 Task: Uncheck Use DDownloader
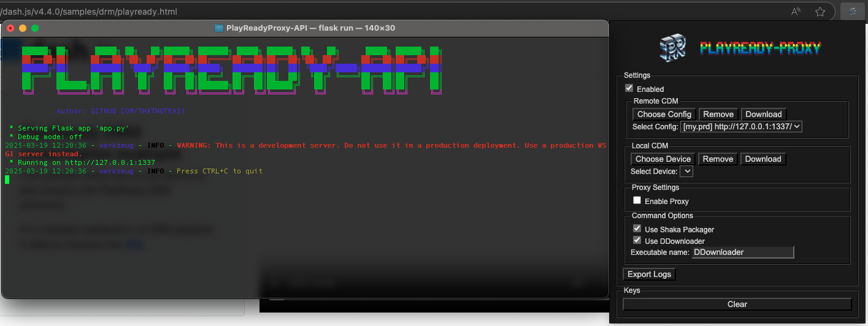click(x=637, y=240)
